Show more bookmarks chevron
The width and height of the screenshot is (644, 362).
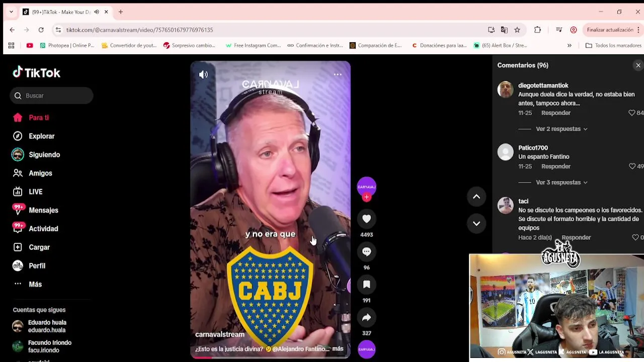(x=569, y=46)
